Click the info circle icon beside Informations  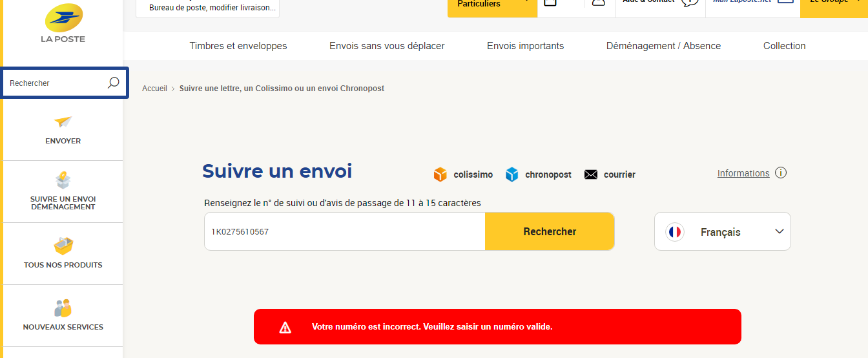781,173
